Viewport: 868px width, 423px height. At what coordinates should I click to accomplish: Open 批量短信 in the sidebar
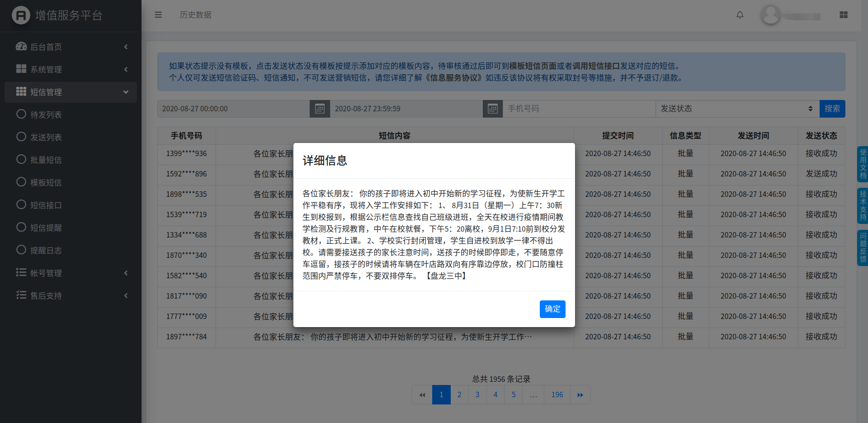click(46, 160)
